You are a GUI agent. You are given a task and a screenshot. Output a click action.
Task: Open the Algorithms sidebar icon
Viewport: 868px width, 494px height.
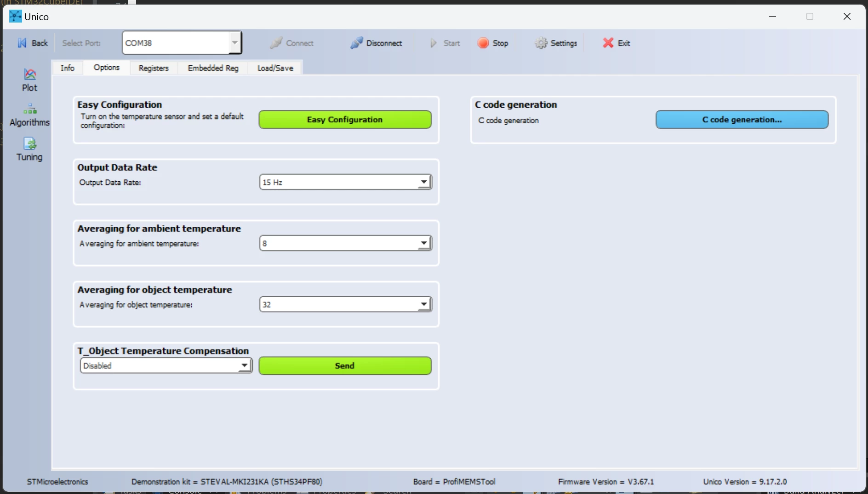pos(30,109)
